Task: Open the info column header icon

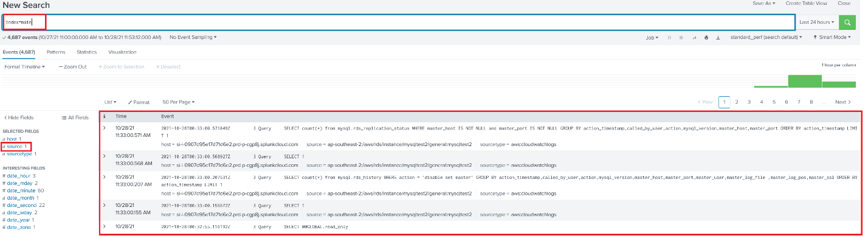Action: [x=105, y=116]
